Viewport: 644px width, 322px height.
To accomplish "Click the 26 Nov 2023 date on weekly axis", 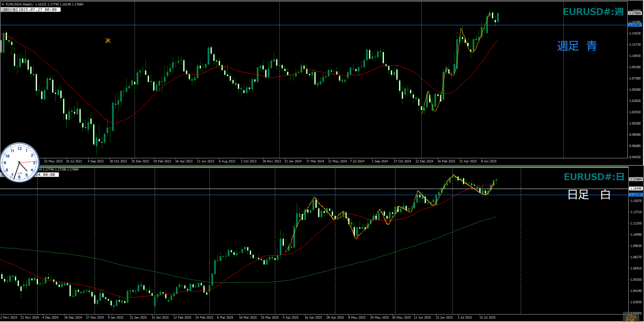I will (272, 161).
